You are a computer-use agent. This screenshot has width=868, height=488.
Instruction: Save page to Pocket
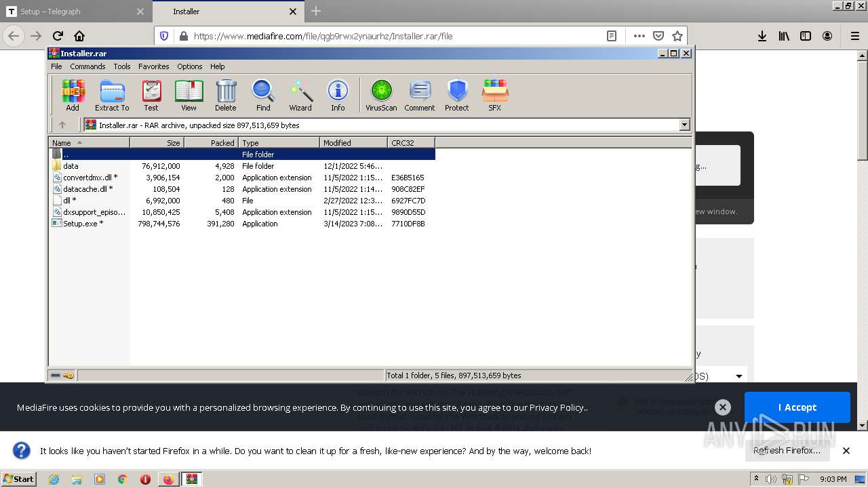click(658, 36)
